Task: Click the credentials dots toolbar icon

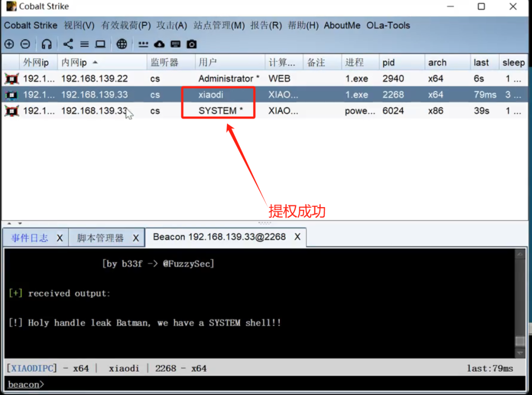Action: click(143, 44)
